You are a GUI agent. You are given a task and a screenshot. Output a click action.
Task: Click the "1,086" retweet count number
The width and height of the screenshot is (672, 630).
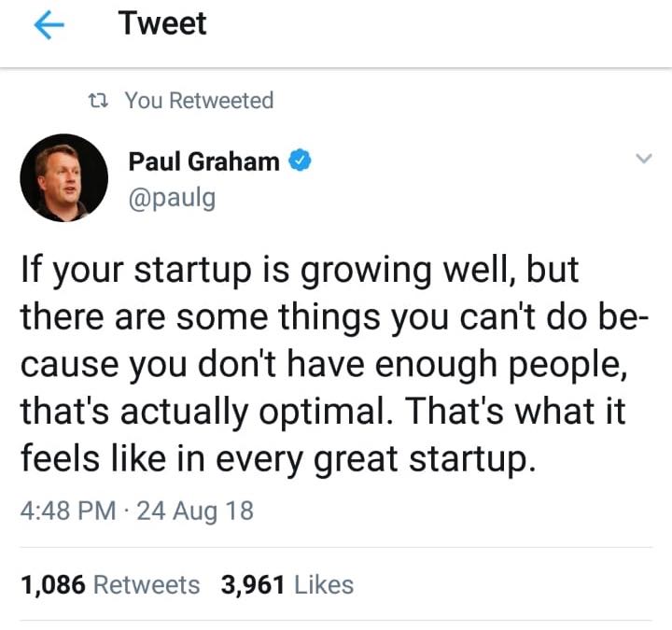click(x=53, y=584)
